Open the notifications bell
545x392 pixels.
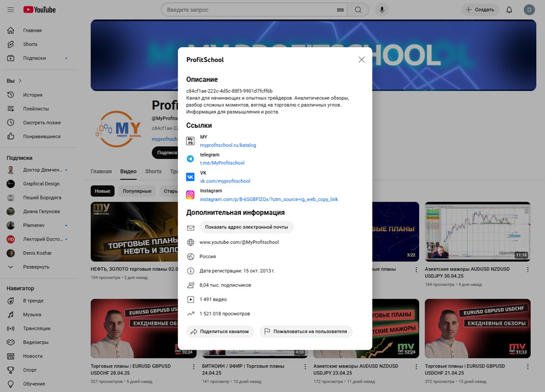pyautogui.click(x=509, y=10)
